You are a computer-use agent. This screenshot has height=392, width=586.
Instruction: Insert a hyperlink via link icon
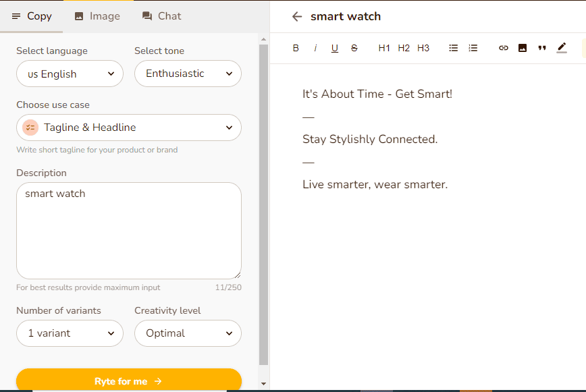(504, 48)
